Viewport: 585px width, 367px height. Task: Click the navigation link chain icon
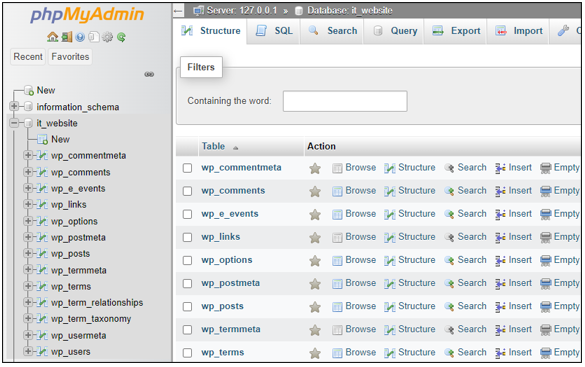pyautogui.click(x=149, y=74)
